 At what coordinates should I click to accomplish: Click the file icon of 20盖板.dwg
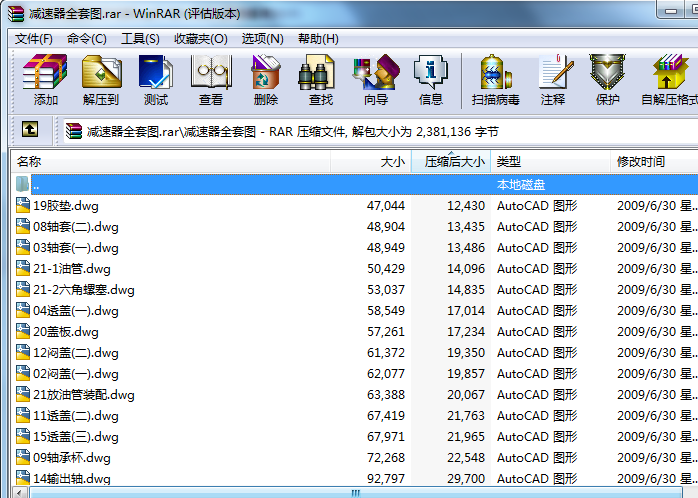[23, 331]
